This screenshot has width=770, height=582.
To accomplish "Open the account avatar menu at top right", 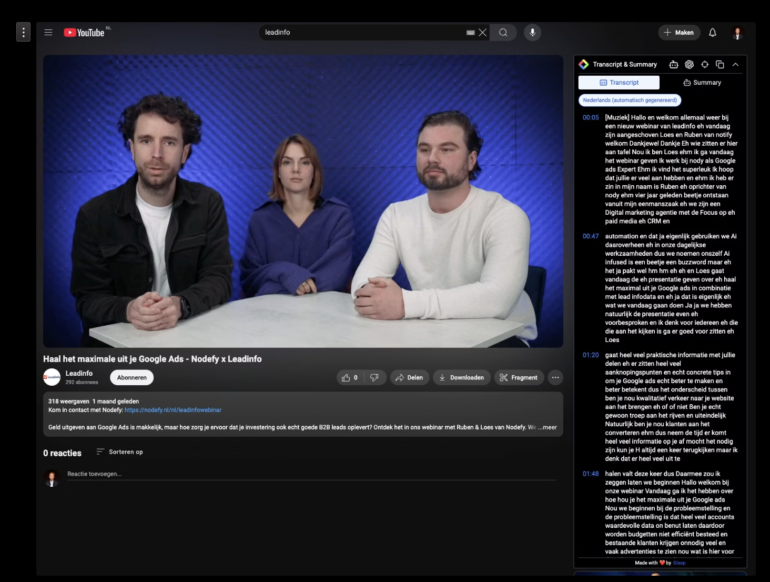I will (737, 33).
